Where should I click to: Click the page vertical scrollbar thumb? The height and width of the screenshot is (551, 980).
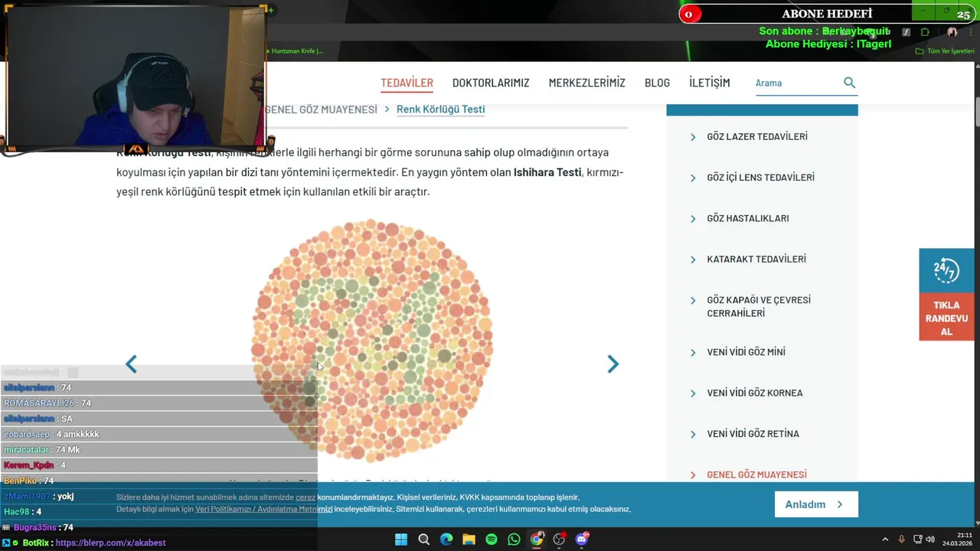click(977, 112)
